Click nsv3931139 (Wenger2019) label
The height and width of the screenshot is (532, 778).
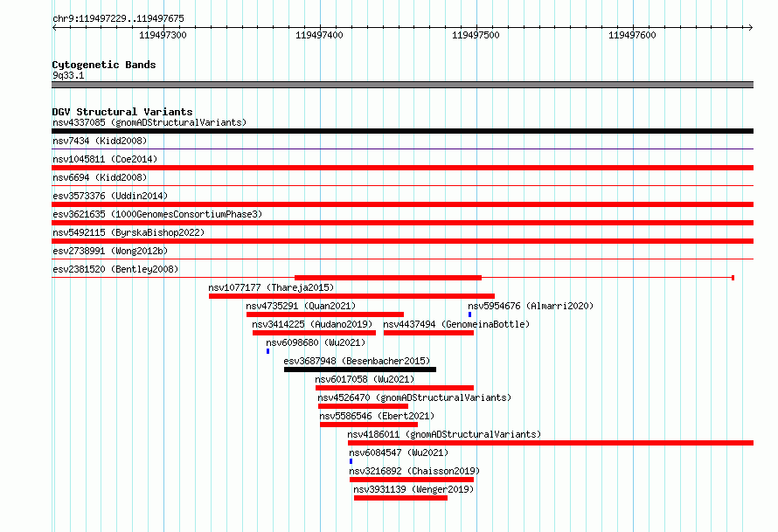pyautogui.click(x=413, y=489)
